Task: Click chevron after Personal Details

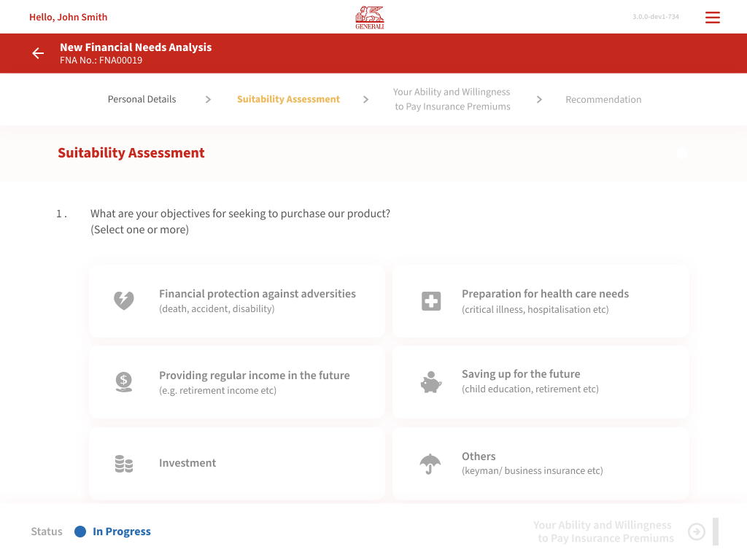Action: pyautogui.click(x=208, y=99)
